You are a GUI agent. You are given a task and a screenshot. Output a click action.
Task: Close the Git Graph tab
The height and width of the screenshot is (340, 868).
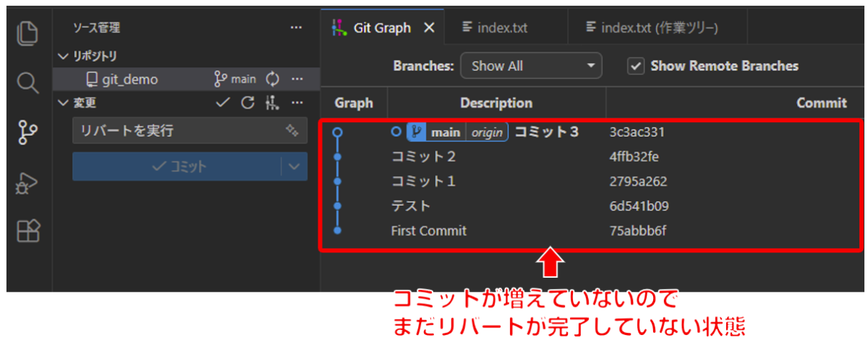click(x=429, y=28)
